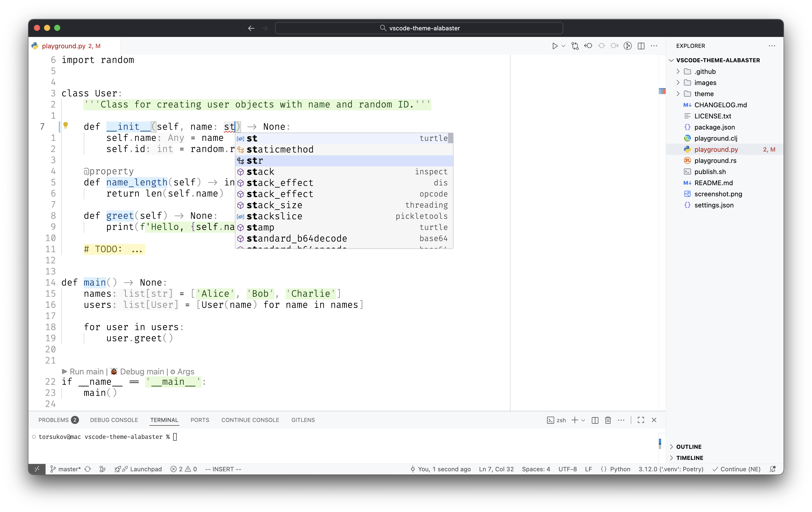Expand the TIMELINE section
This screenshot has width=812, height=512.
tap(689, 458)
